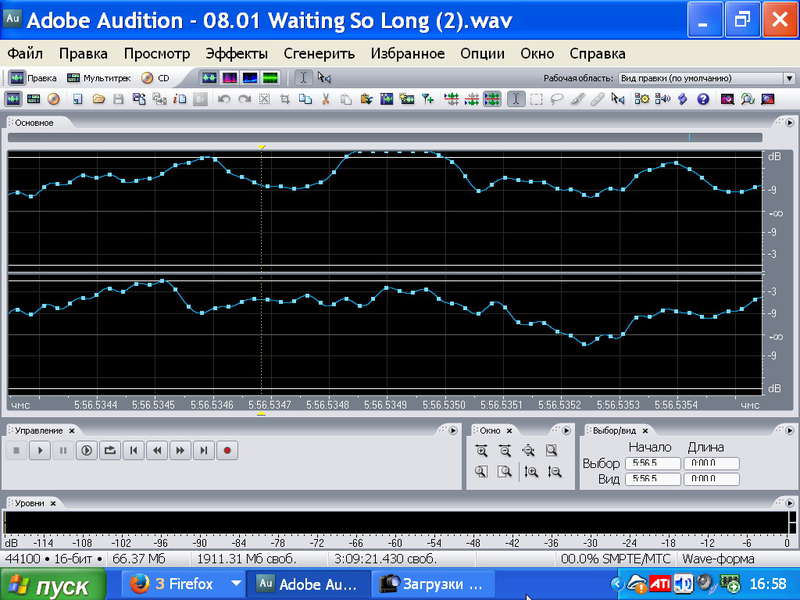Select the time selection I-beam tool

[303, 78]
